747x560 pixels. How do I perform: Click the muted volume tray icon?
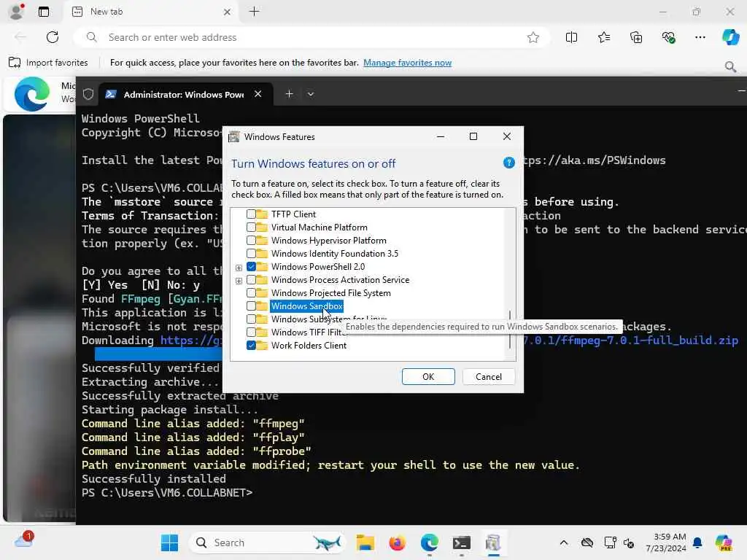(x=629, y=542)
